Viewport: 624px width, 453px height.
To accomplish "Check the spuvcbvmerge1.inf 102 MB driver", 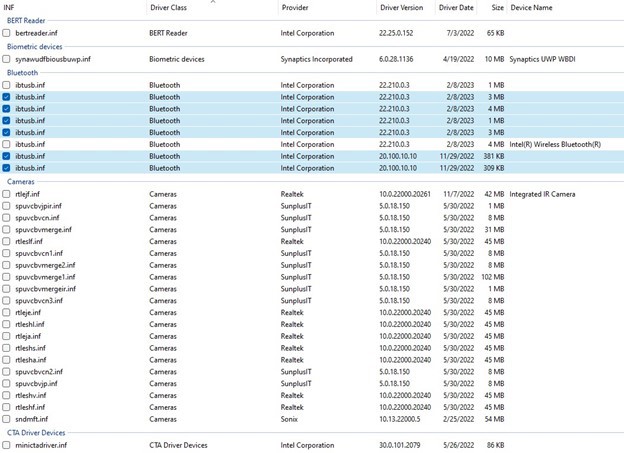I will coord(7,277).
